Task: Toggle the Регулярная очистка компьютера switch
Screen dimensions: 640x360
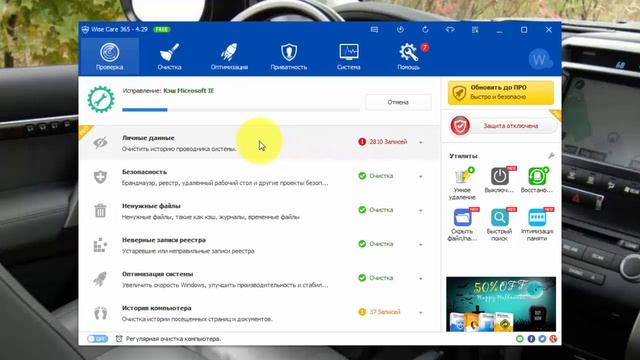Action: tap(97, 339)
